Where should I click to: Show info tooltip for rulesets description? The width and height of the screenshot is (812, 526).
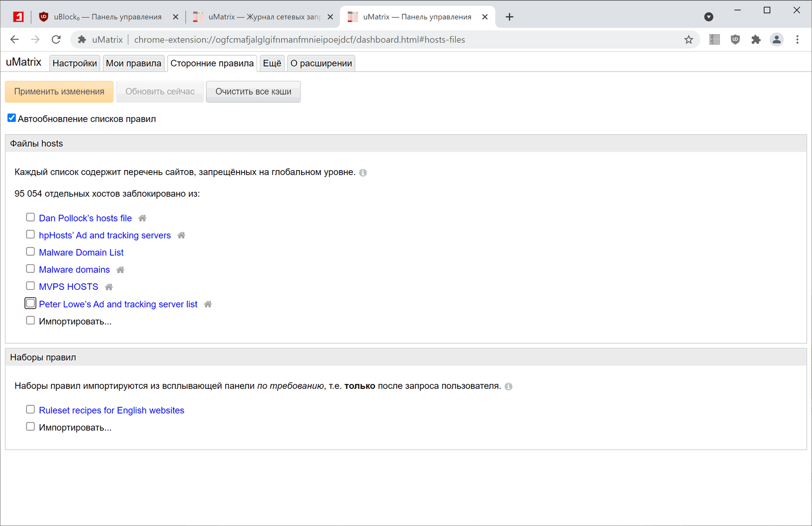[508, 387]
